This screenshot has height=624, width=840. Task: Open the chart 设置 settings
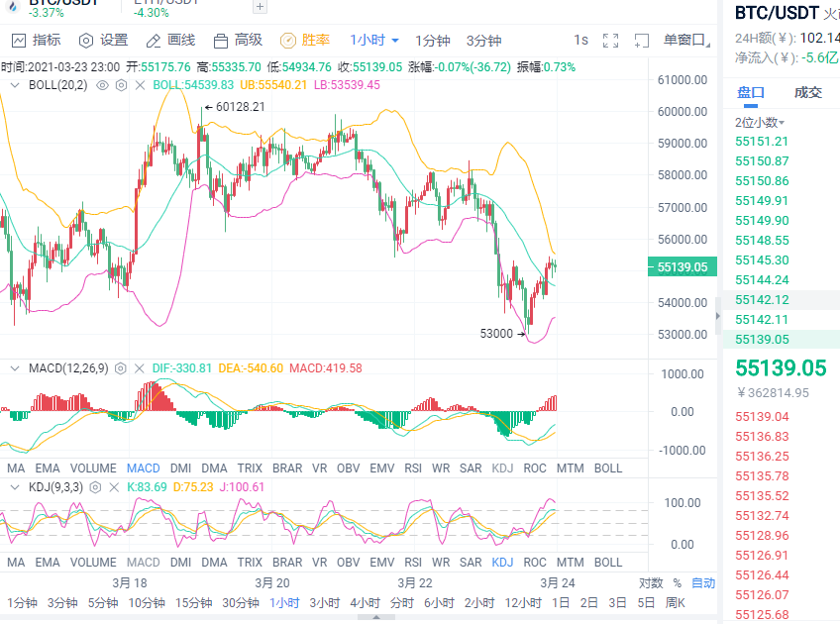102,41
